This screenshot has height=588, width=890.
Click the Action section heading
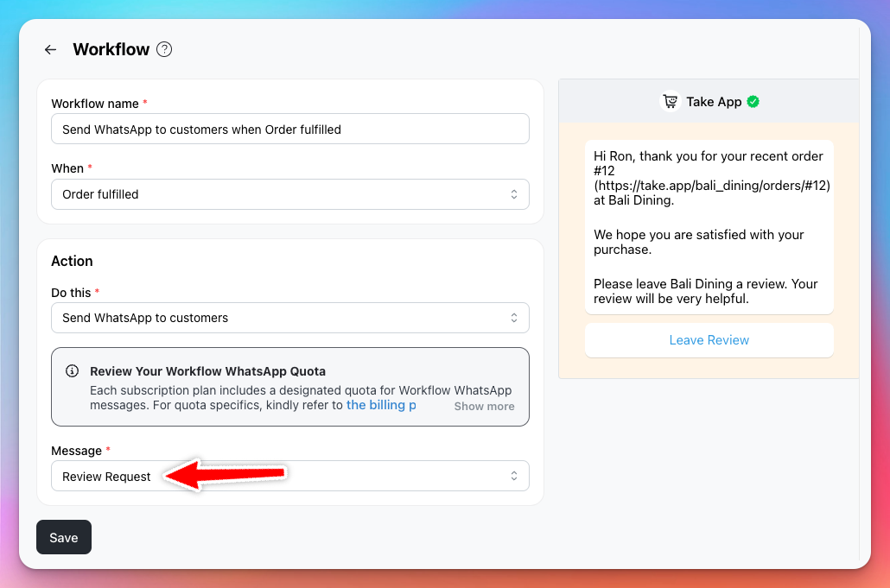pos(72,261)
